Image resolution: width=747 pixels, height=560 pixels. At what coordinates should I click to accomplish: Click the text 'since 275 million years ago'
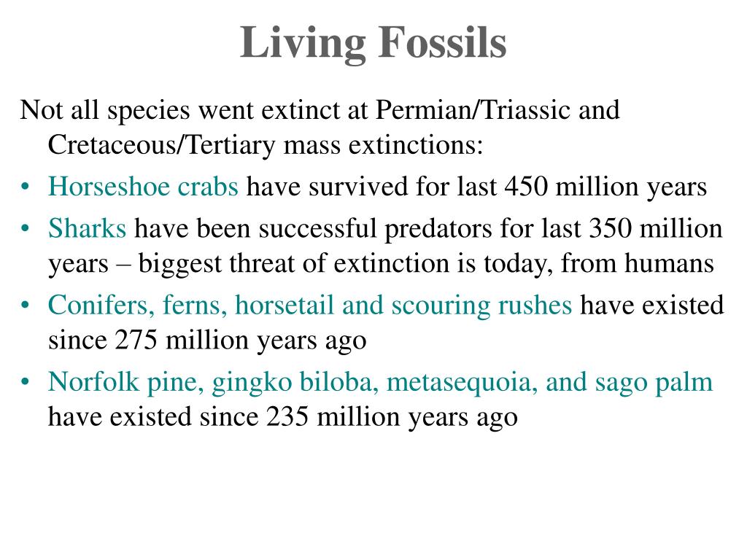click(x=207, y=341)
